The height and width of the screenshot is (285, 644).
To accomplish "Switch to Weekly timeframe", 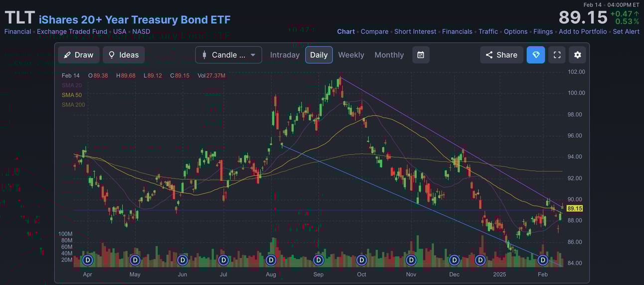I will [x=351, y=55].
